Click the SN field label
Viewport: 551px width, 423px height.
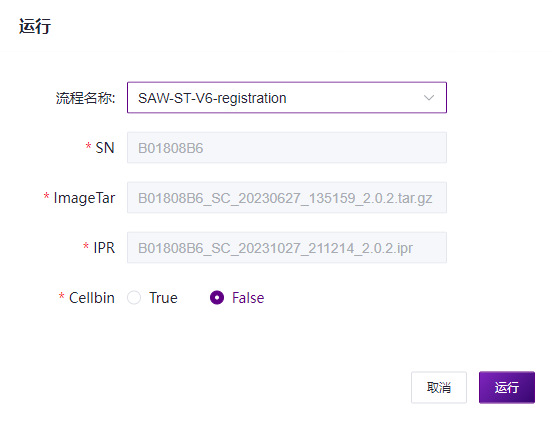(x=105, y=148)
